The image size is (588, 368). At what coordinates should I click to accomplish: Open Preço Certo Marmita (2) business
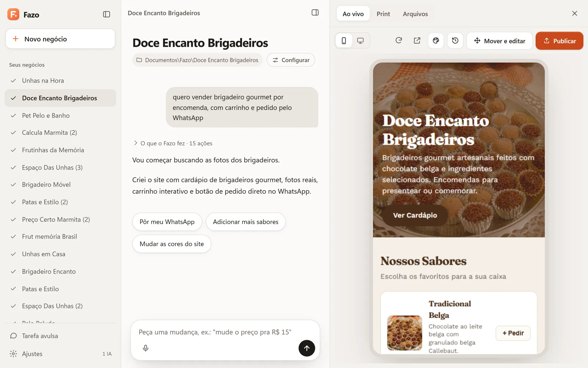pyautogui.click(x=60, y=220)
